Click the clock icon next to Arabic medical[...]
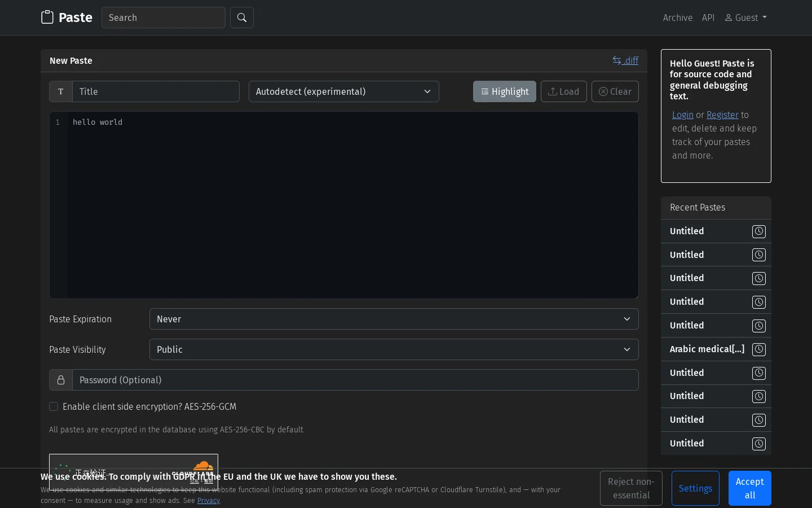812x508 pixels. click(759, 349)
